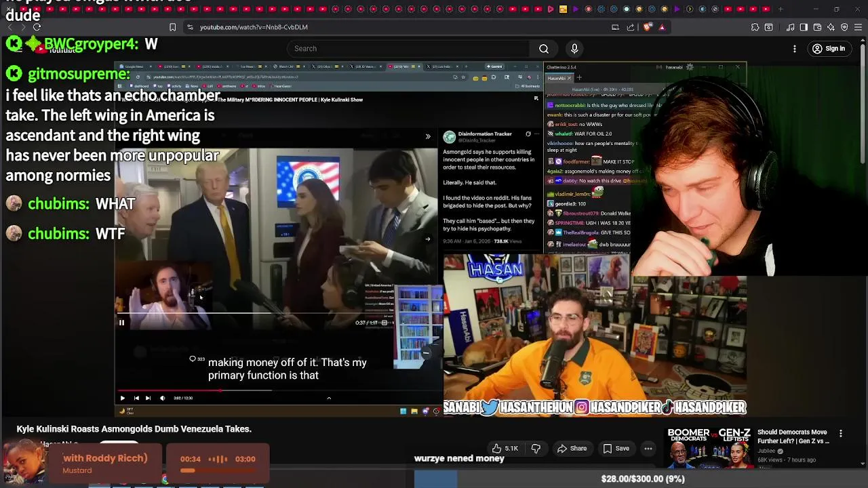Click the streamed window's Windows Start icon
Image resolution: width=868 pixels, height=488 pixels.
tap(403, 411)
